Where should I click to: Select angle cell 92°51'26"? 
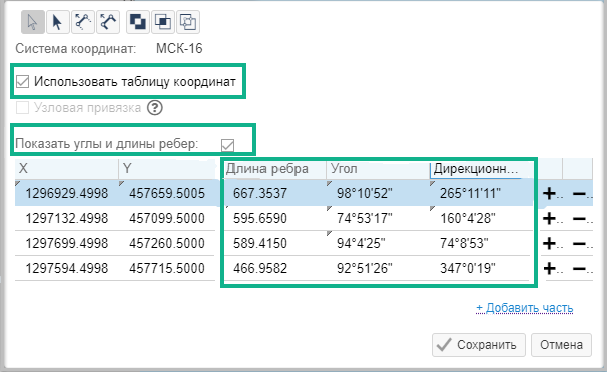(x=378, y=268)
